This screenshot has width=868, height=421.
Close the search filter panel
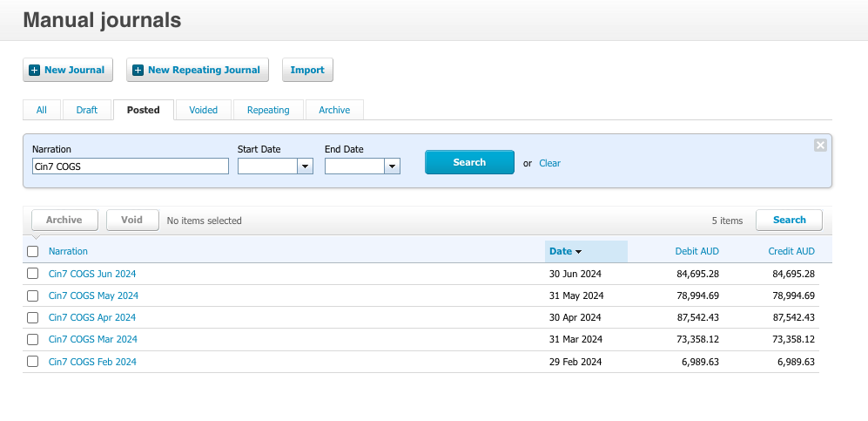819,146
